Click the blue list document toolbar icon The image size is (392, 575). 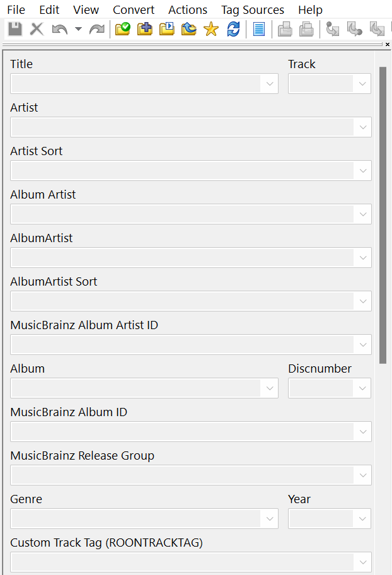[x=258, y=29]
